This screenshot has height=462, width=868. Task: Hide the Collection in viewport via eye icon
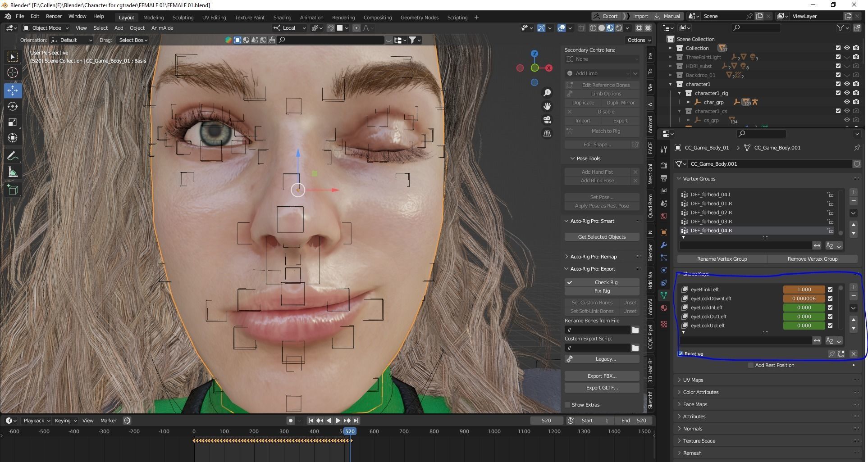(x=847, y=48)
